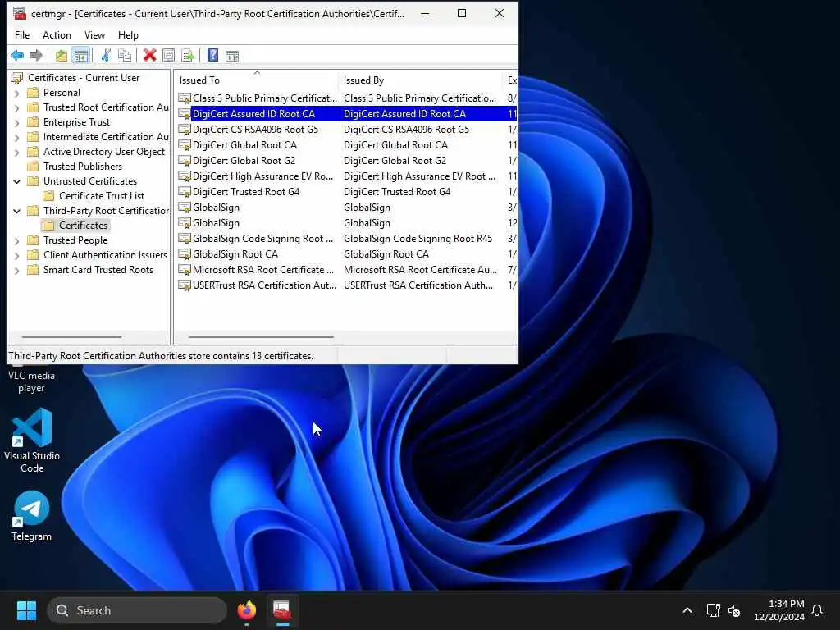Select Class 3 Public Primary Certificate row
Screen dimensions: 840x630
346,98
